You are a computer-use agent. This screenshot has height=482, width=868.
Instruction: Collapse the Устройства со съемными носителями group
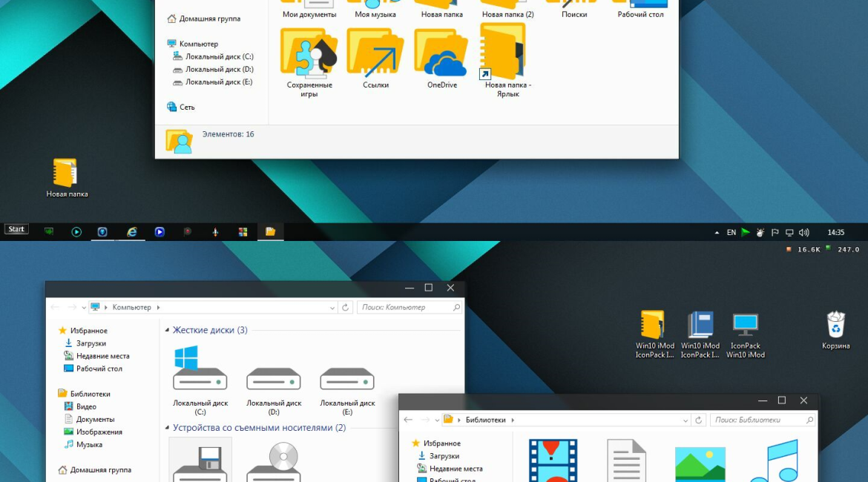pos(167,428)
